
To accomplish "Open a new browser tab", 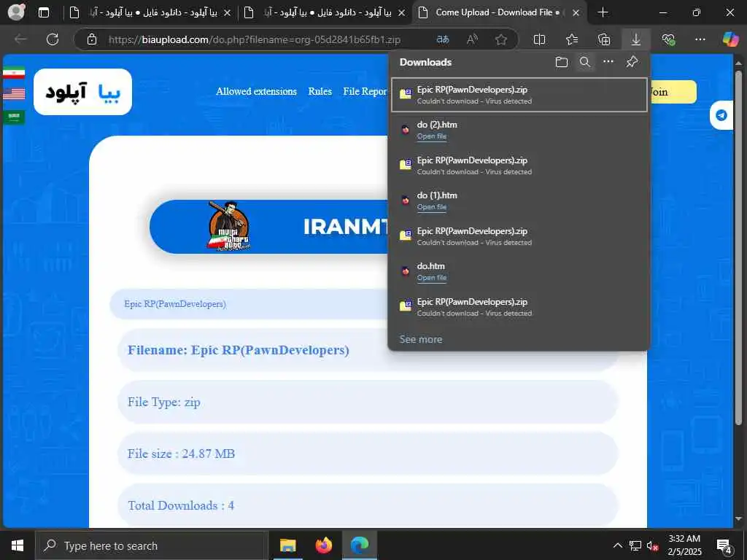I will pyautogui.click(x=603, y=13).
